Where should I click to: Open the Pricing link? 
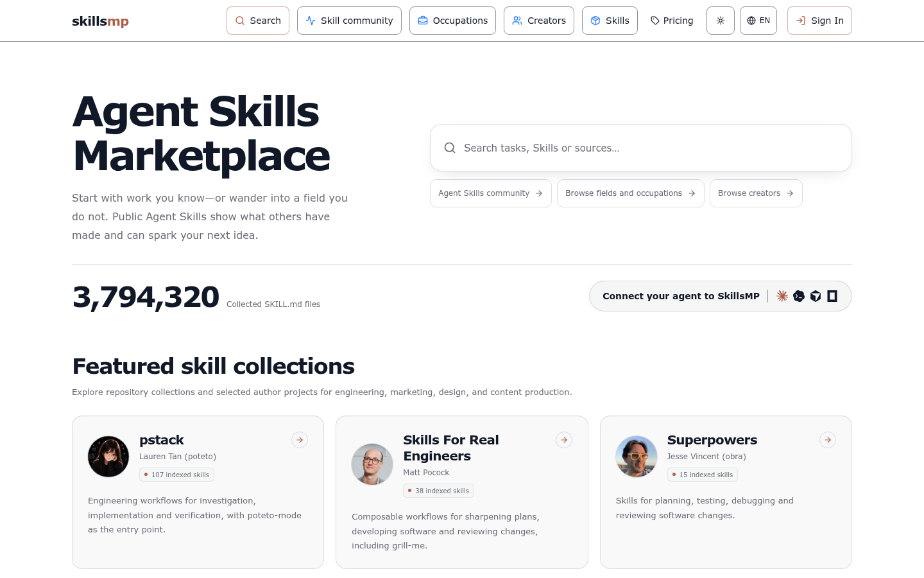click(672, 21)
